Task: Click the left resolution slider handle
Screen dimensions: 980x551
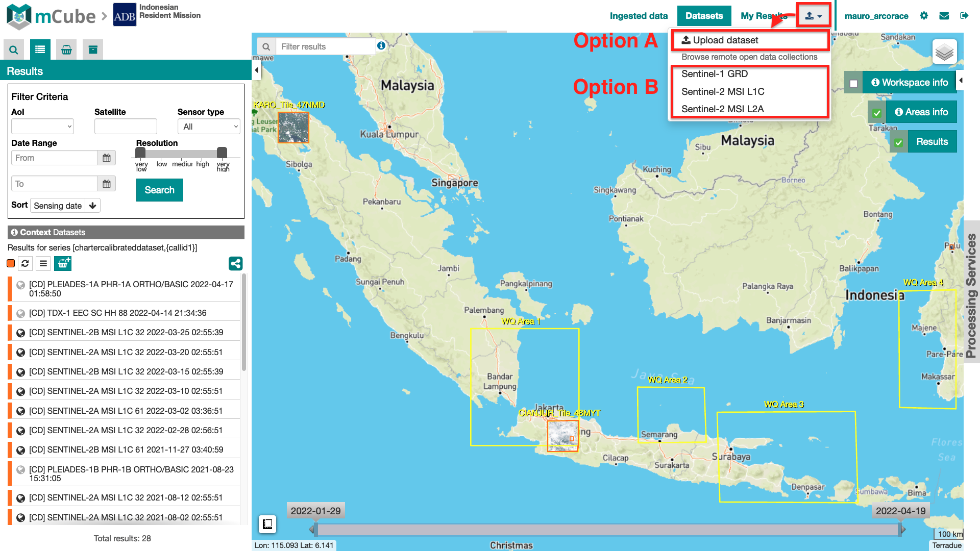Action: pos(140,152)
